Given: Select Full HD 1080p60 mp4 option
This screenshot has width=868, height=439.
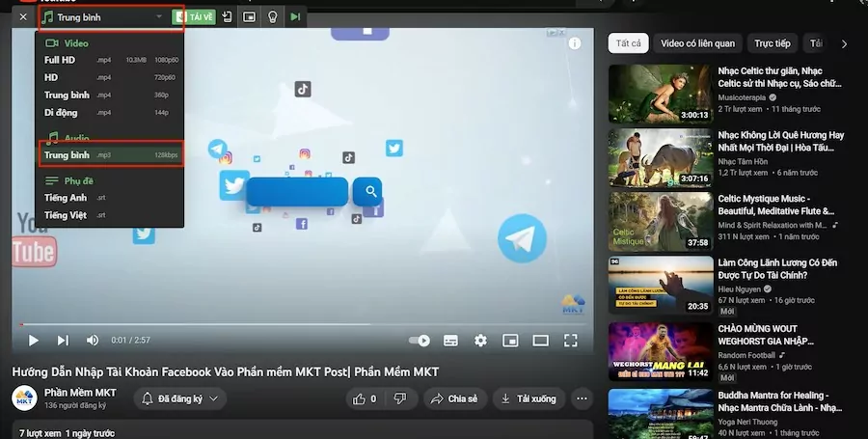Looking at the screenshot, I should click(110, 60).
